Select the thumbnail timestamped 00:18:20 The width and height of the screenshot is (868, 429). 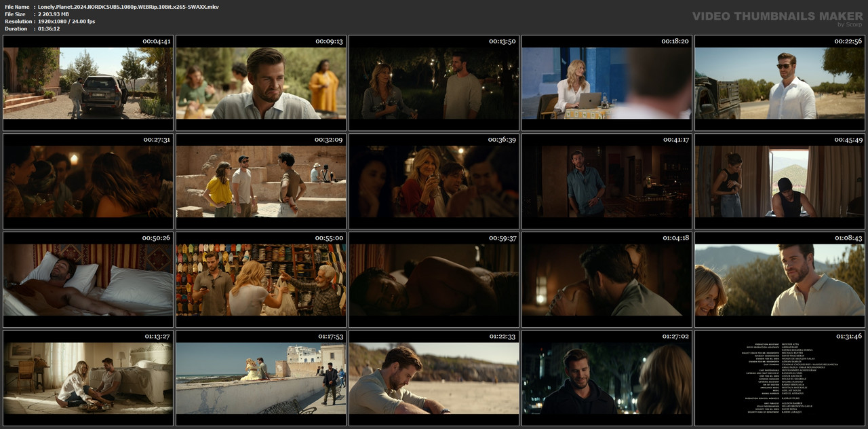[x=607, y=83]
